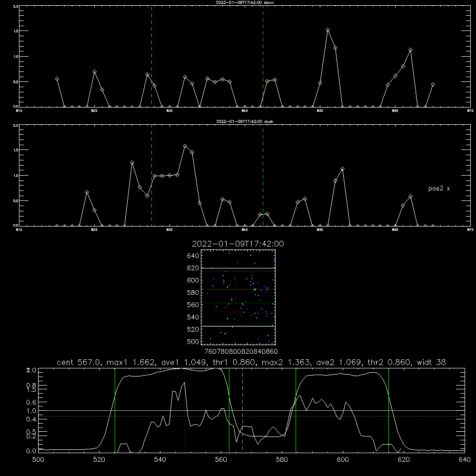Screen dimensions: 476x476
Task: Click the horizontal dotted threshold line in bottom plot
Action: (251, 416)
